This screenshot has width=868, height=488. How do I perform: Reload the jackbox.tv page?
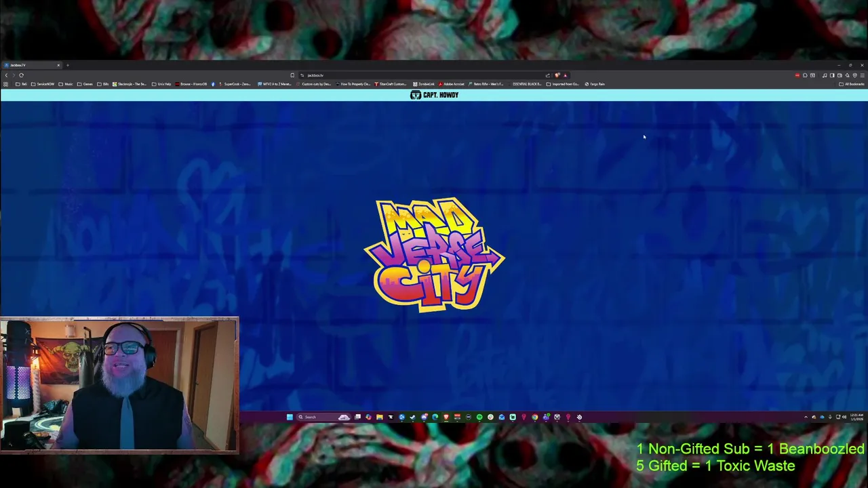pyautogui.click(x=21, y=75)
